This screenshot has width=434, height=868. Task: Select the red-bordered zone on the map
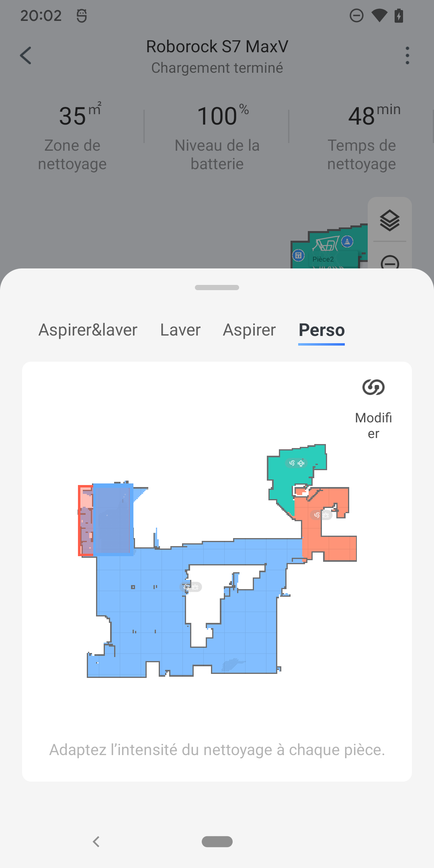click(x=86, y=520)
